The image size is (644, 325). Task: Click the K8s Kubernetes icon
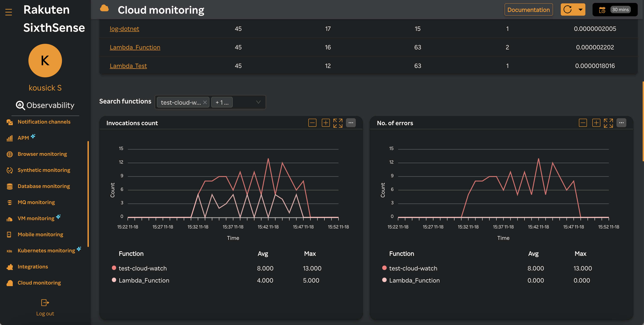[9, 251]
